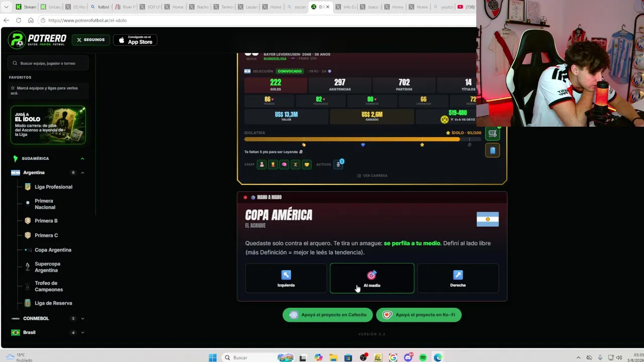Image resolution: width=644 pixels, height=362 pixels.
Task: Click the App Store download badge
Action: (135, 40)
